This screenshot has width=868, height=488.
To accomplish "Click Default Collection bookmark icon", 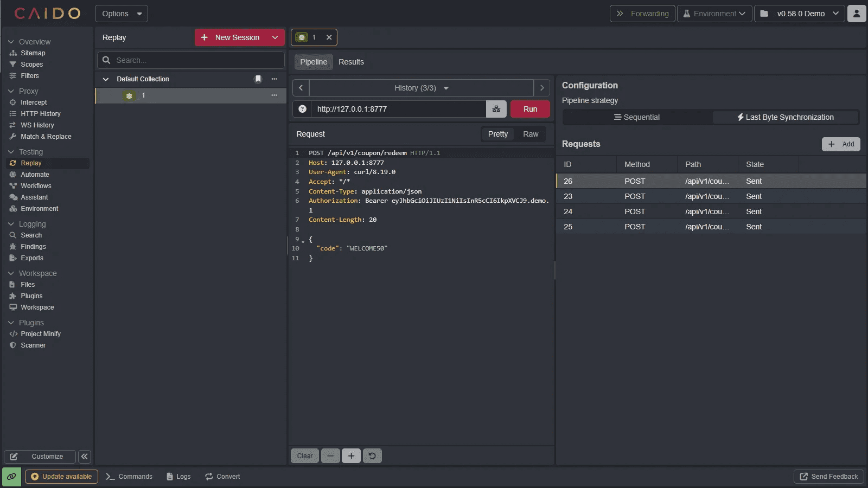I will (258, 79).
